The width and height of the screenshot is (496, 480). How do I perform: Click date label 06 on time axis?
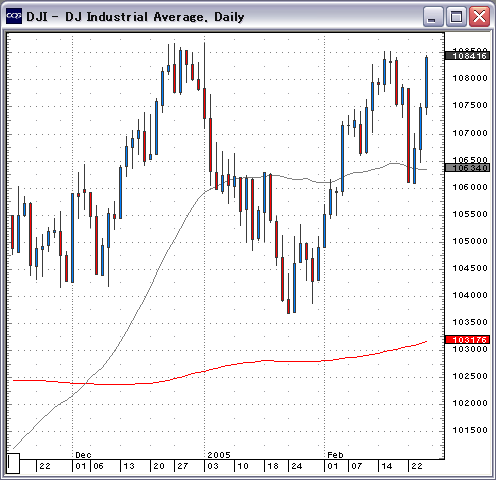click(x=98, y=466)
